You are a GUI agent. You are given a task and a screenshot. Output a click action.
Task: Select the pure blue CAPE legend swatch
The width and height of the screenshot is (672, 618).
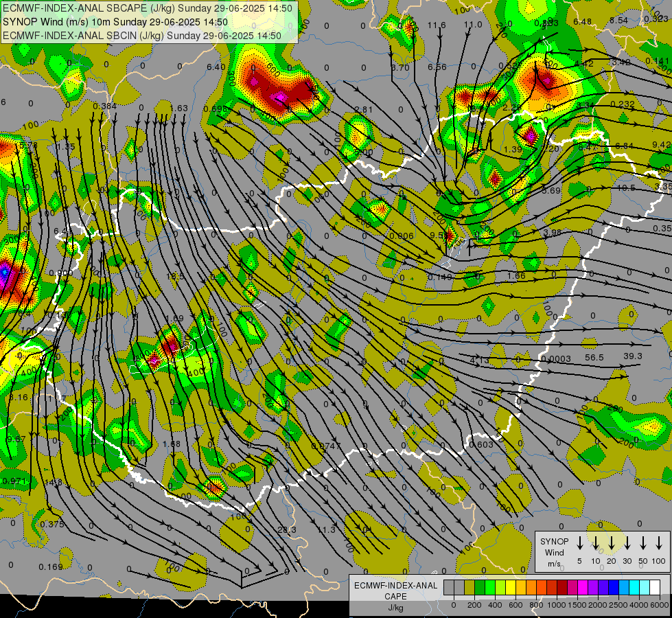613,588
